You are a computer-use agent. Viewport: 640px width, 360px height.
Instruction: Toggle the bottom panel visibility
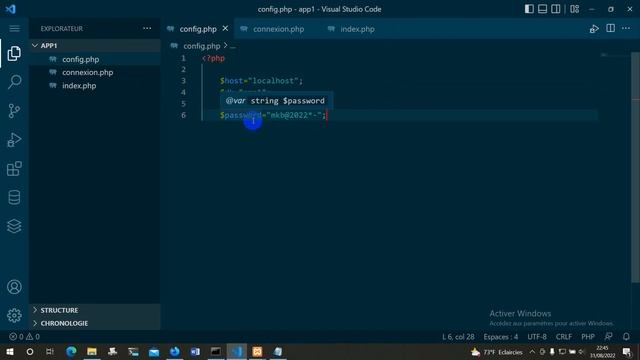click(x=542, y=9)
